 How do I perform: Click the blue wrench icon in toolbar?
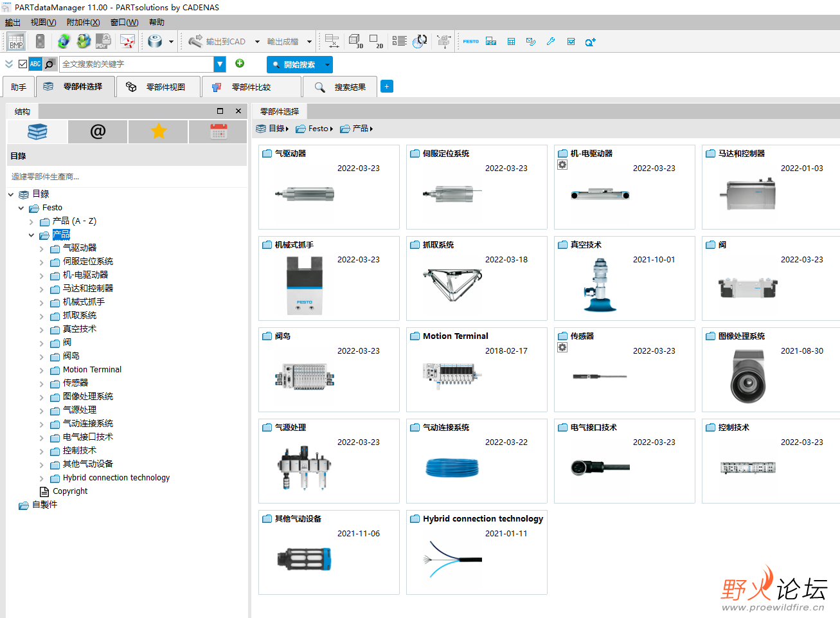pyautogui.click(x=551, y=42)
